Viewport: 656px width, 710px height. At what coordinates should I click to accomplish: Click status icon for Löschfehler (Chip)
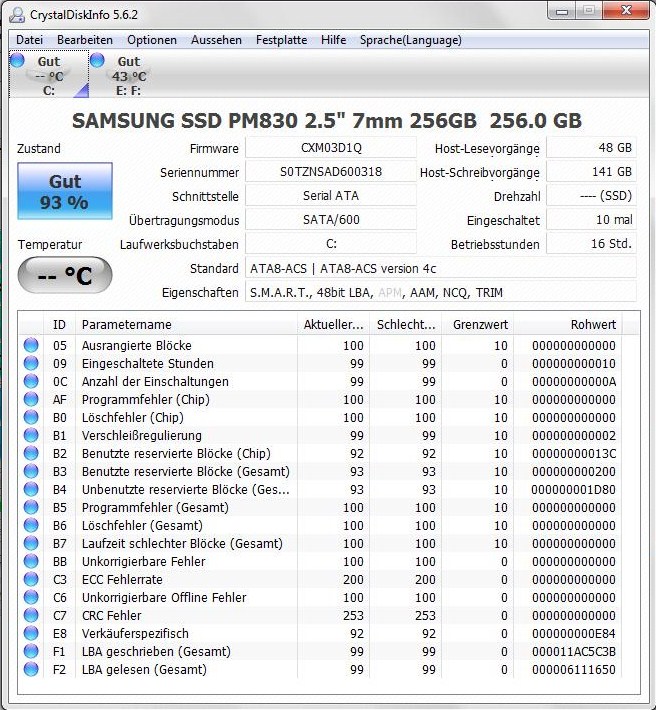click(x=31, y=417)
